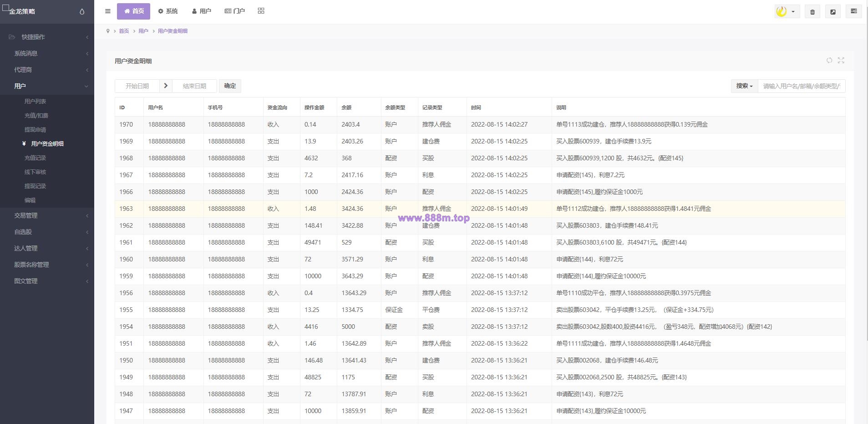Click 首页 breadcrumb link
This screenshot has width=868, height=424.
[x=124, y=31]
